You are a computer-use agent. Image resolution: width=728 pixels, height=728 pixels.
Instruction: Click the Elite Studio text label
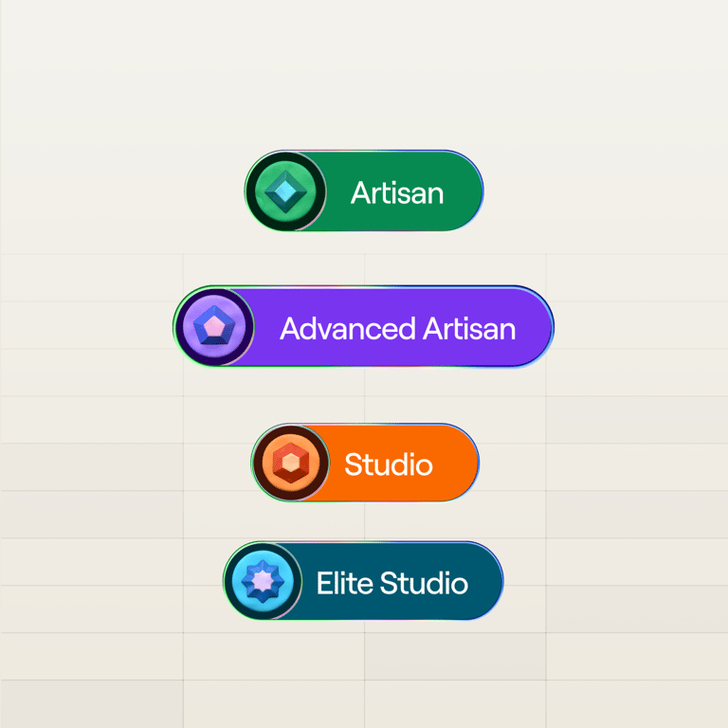point(392,583)
